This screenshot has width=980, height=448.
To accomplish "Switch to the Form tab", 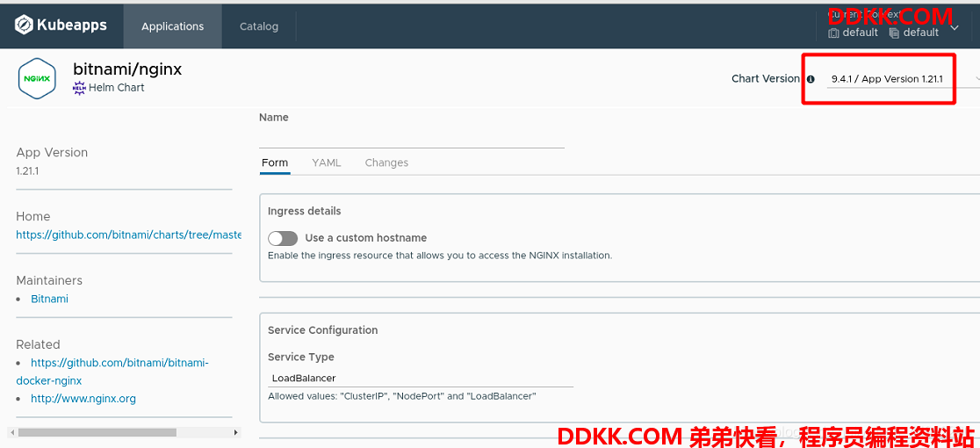I will (275, 163).
